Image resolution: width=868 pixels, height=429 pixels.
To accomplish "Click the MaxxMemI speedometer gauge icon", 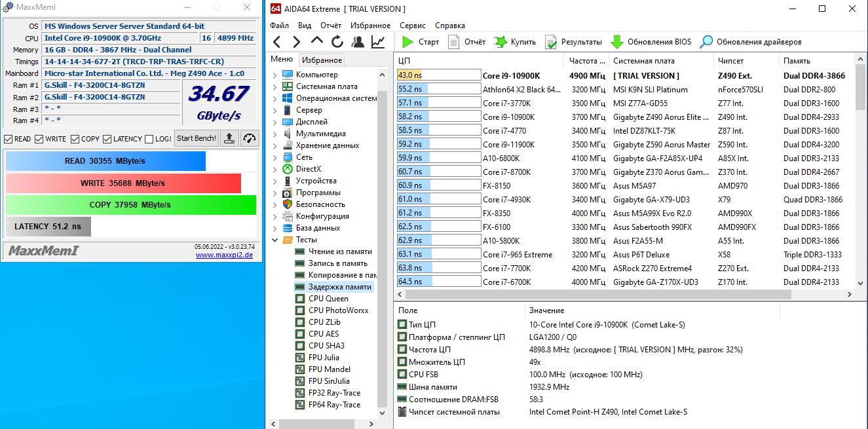I will (250, 138).
